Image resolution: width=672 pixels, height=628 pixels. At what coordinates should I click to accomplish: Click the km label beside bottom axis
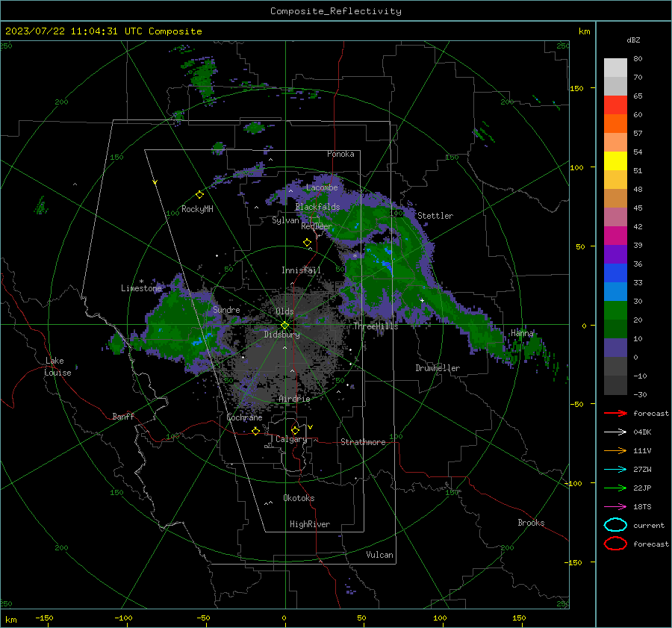[x=11, y=620]
